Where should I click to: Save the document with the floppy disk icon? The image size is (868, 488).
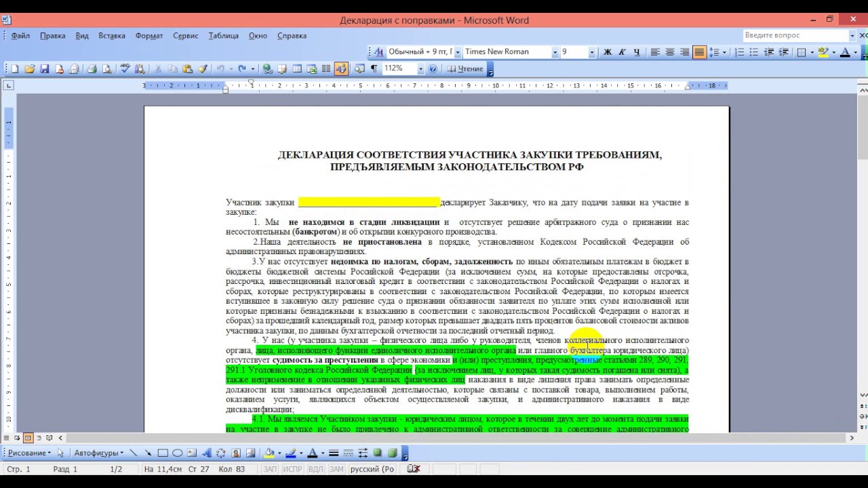[45, 68]
